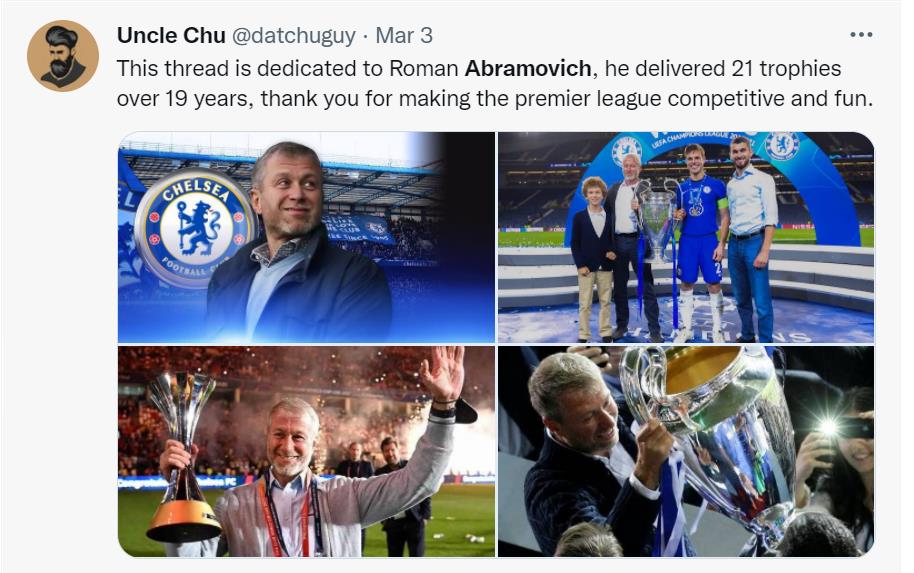Screen dimensions: 914x573
Task: Click the bold Abramovich word
Action: pos(528,69)
